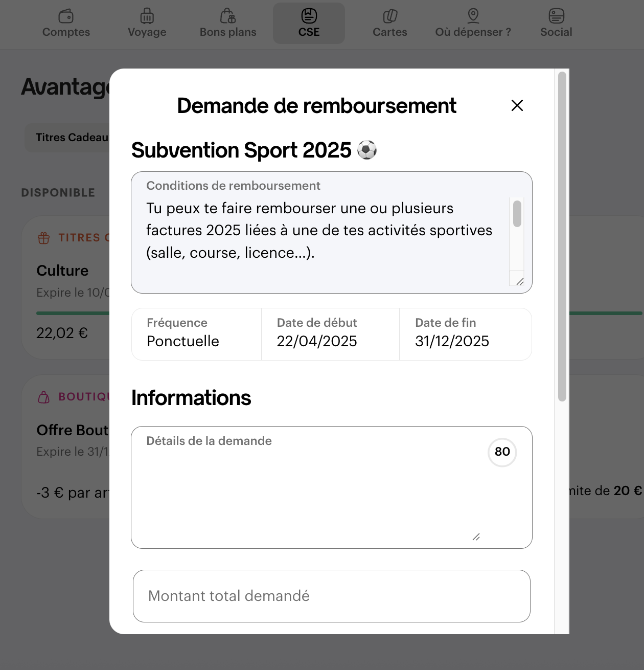This screenshot has width=644, height=670.
Task: Click the Culture card title
Action: 62,271
